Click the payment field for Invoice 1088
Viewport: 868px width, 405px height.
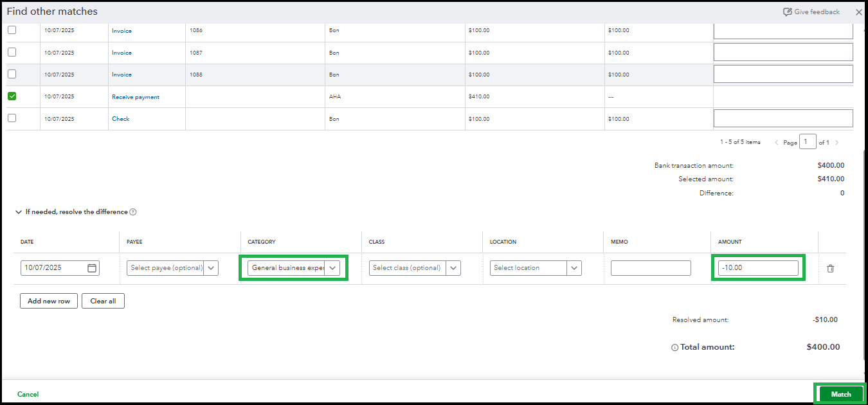[x=783, y=74]
